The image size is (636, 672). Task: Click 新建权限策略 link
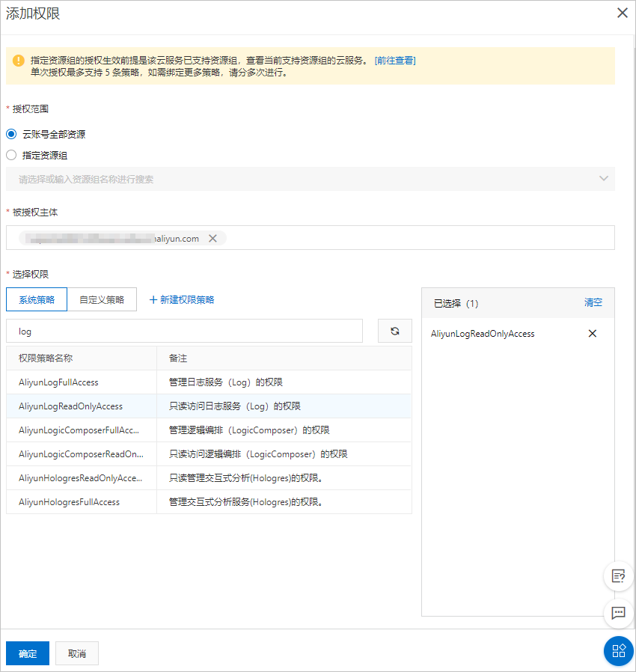pyautogui.click(x=187, y=299)
